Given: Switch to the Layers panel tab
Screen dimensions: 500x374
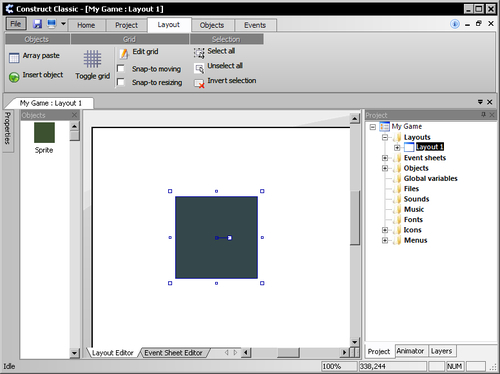Looking at the screenshot, I should (x=441, y=351).
